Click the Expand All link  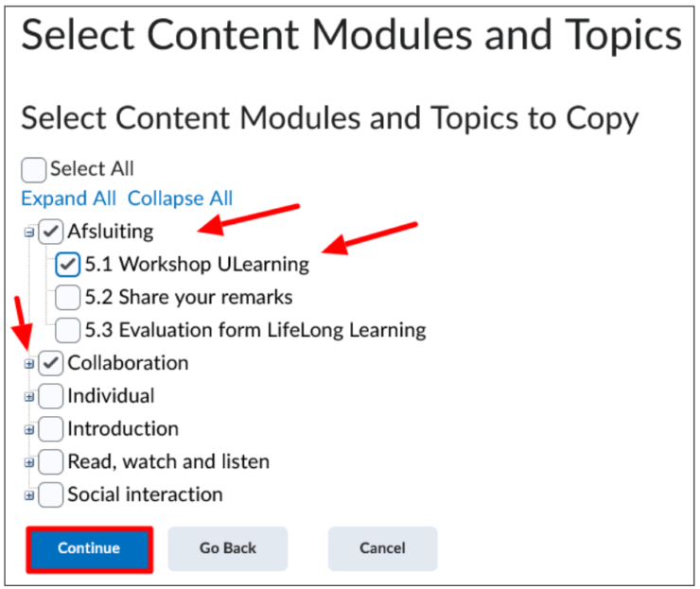coord(69,199)
